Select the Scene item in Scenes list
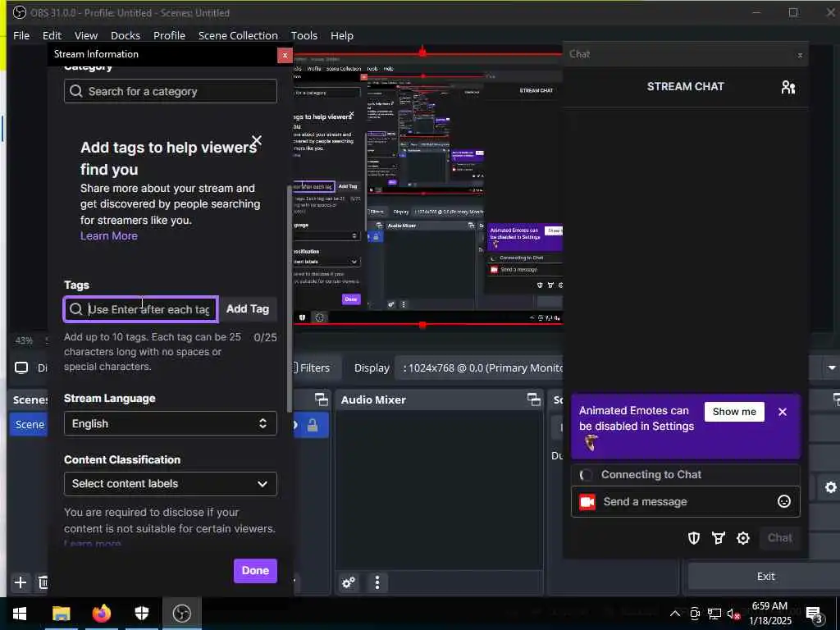Image resolution: width=840 pixels, height=630 pixels. pyautogui.click(x=29, y=424)
